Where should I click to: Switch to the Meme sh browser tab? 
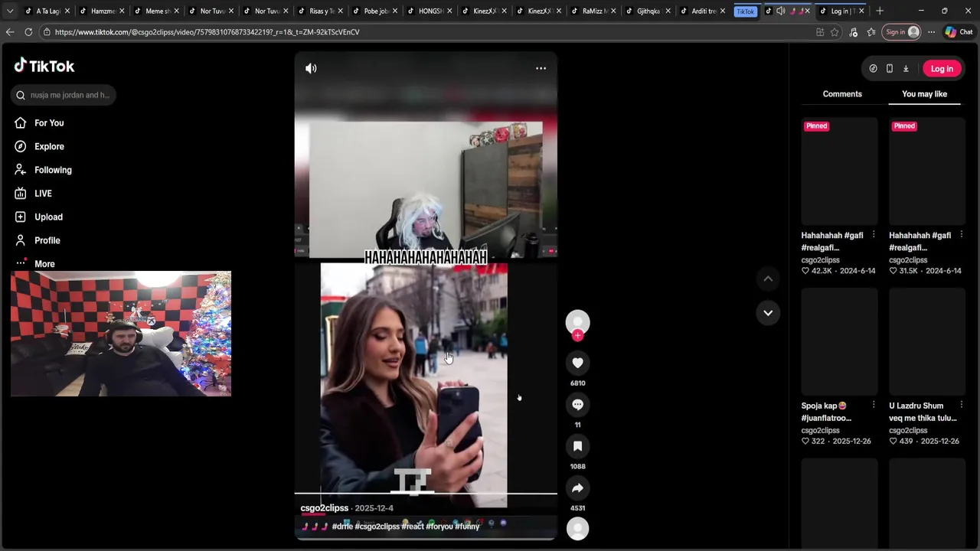(155, 11)
